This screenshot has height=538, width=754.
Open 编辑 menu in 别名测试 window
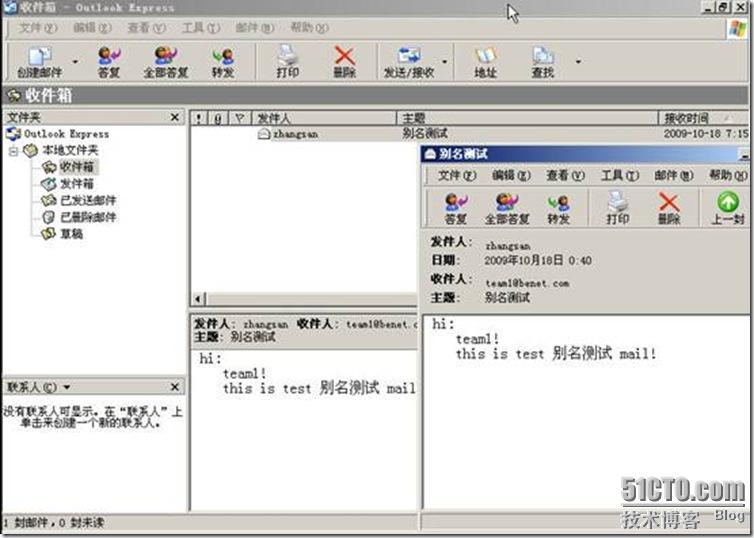[511, 175]
